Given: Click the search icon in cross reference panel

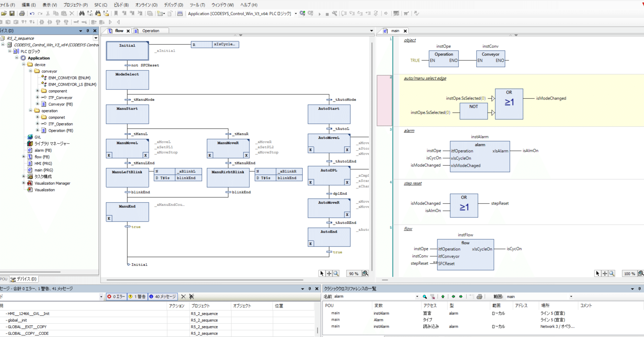Looking at the screenshot, I should 424,297.
